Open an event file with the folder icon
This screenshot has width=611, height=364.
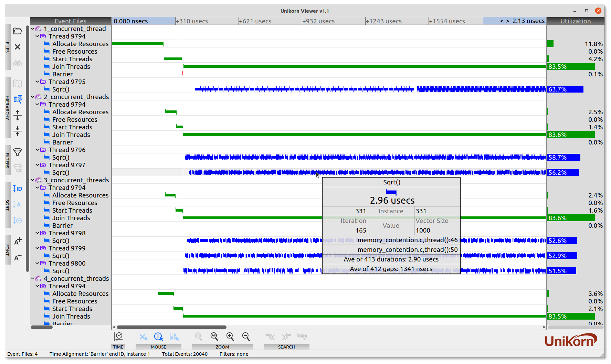click(x=18, y=31)
